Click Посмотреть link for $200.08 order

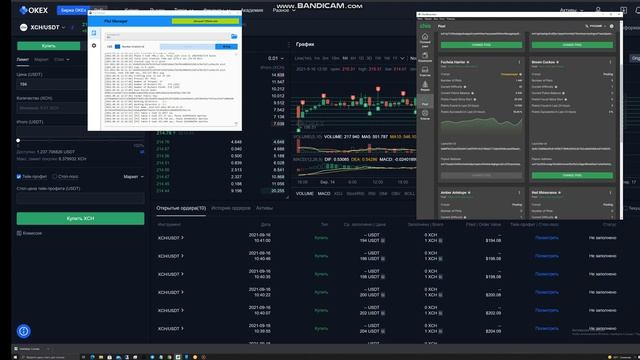pyautogui.click(x=547, y=292)
